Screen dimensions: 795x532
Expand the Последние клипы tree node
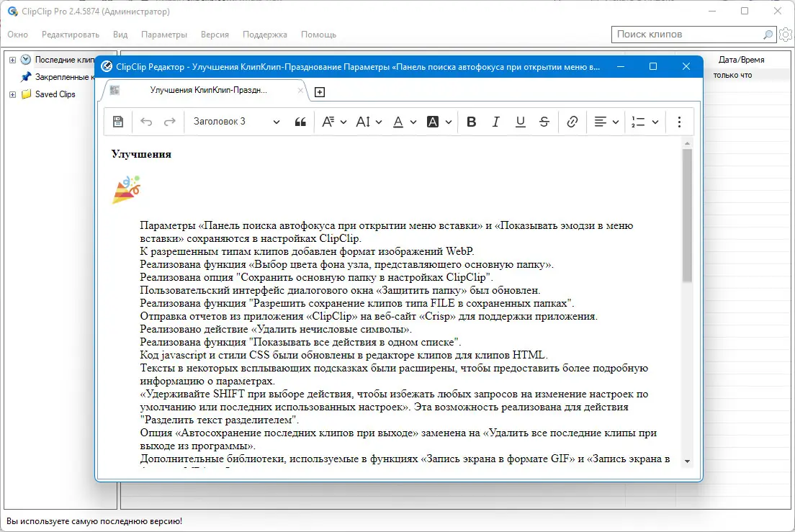13,60
